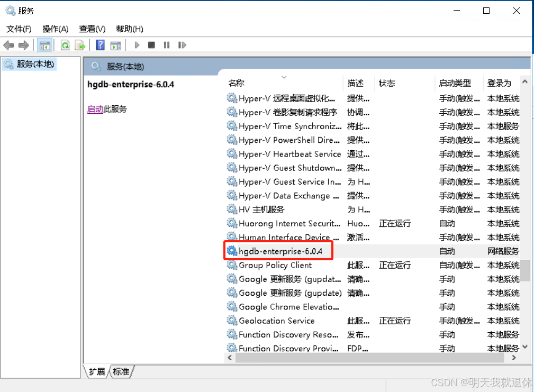Screen dimensions: 534x392
Task: Click the vertical scrollbar down arrow
Action: click(525, 347)
